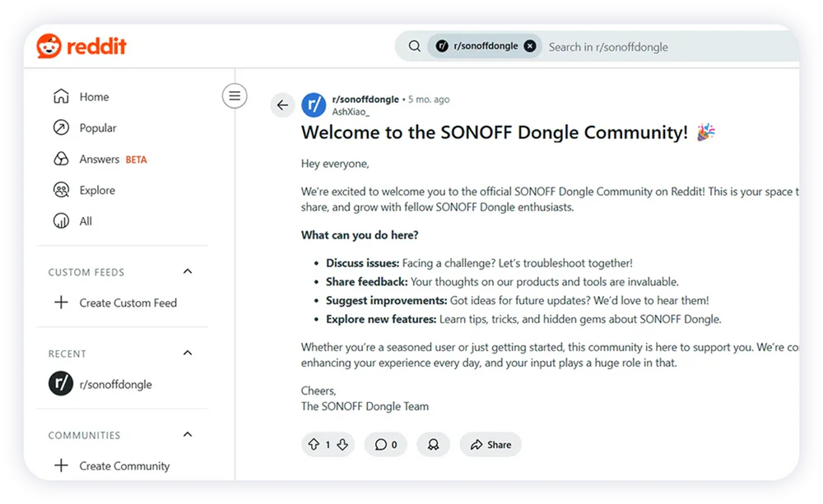Image resolution: width=823 pixels, height=504 pixels.
Task: Share this welcome post
Action: [x=491, y=445]
